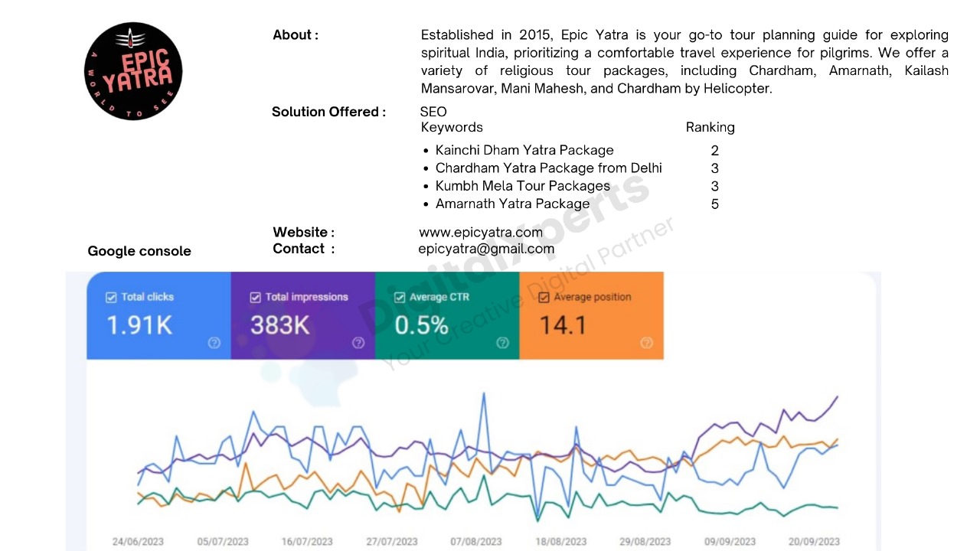Click the 20/09/2023 date on chart axis
Screen dimensions: 980x551
[x=814, y=542]
